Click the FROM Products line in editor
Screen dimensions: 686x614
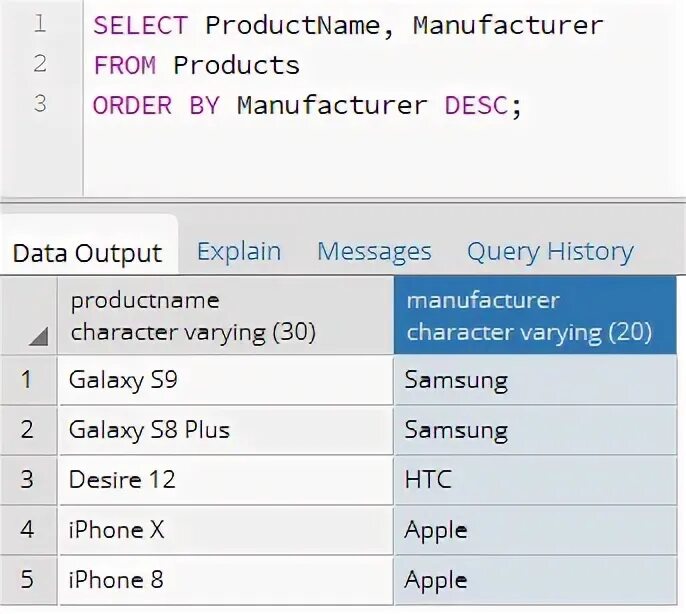pyautogui.click(x=196, y=65)
